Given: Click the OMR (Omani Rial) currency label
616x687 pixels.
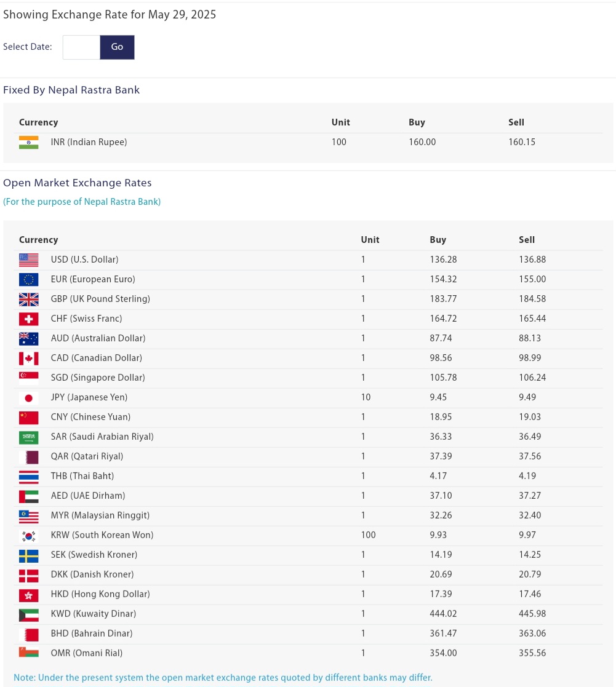Looking at the screenshot, I should click(x=87, y=653).
